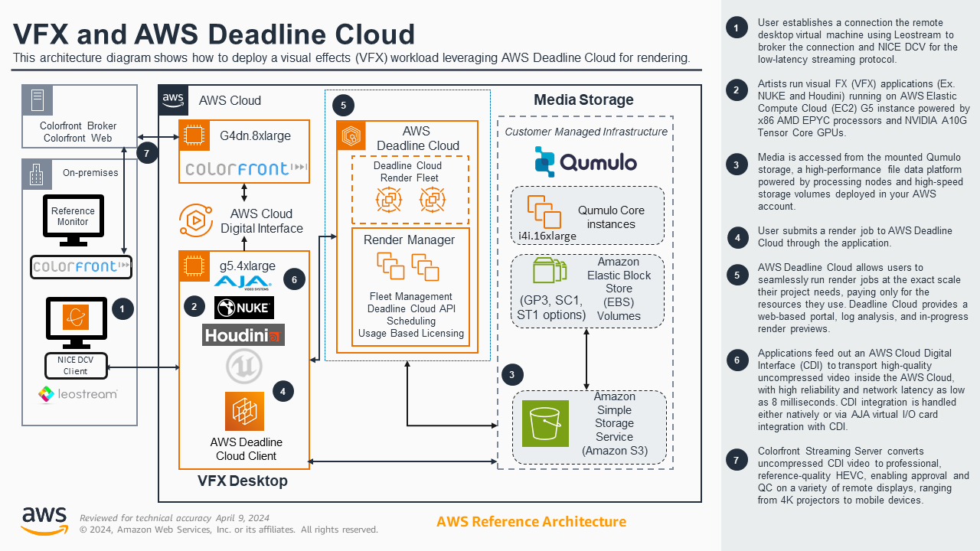This screenshot has height=551, width=980.
Task: Select the g5.4xlarge chip icon
Action: 194,266
